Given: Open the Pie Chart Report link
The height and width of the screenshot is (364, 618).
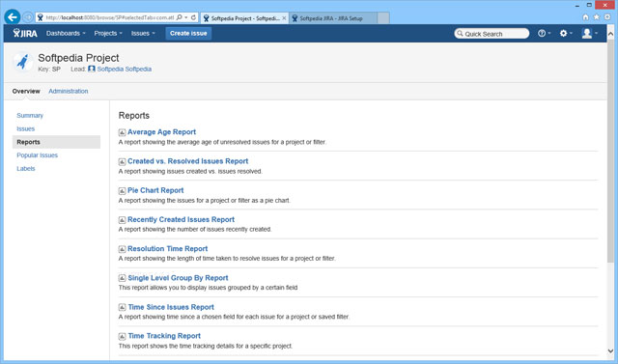Looking at the screenshot, I should 155,190.
